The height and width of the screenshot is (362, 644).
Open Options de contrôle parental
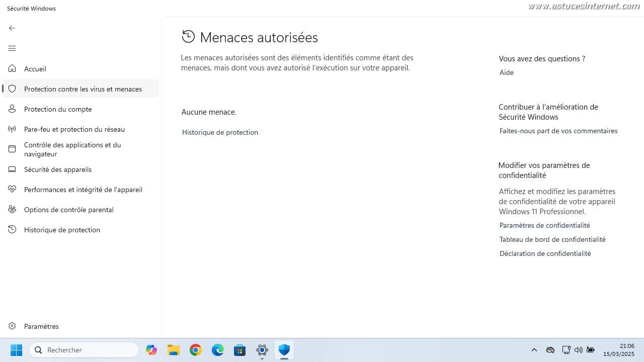[x=68, y=210]
